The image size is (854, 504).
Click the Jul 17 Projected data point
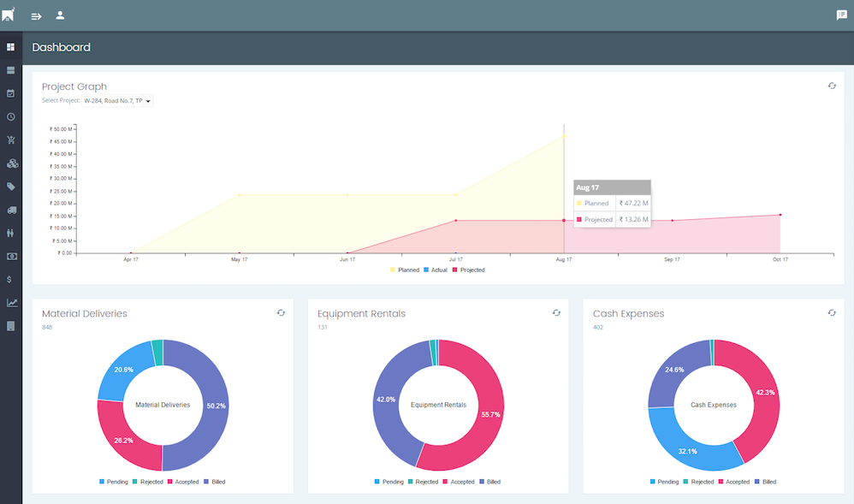[456, 220]
